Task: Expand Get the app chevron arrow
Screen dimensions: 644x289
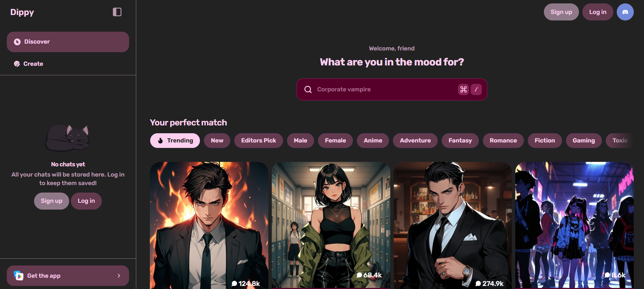Action: point(119,276)
